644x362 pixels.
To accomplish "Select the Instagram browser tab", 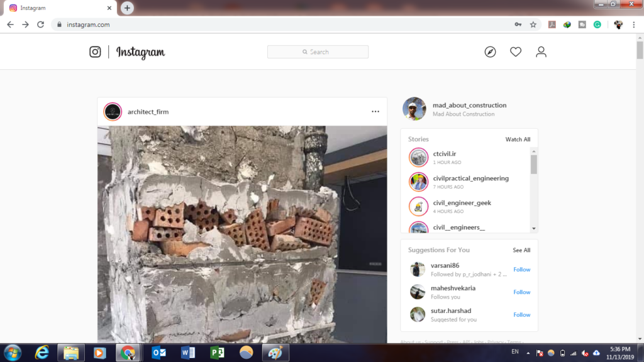I will (60, 8).
